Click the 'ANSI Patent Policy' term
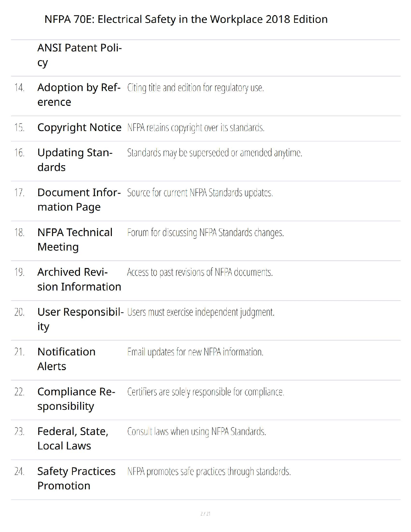 point(79,55)
